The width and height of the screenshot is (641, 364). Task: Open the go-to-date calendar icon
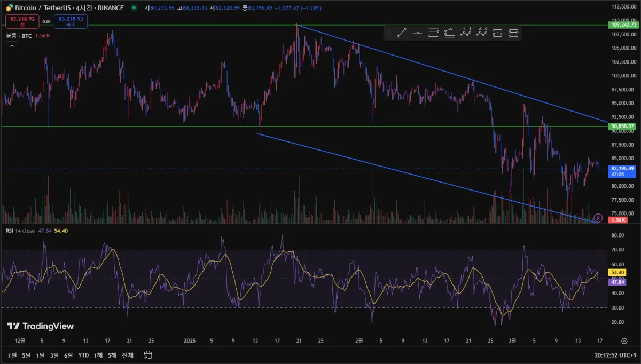point(148,355)
